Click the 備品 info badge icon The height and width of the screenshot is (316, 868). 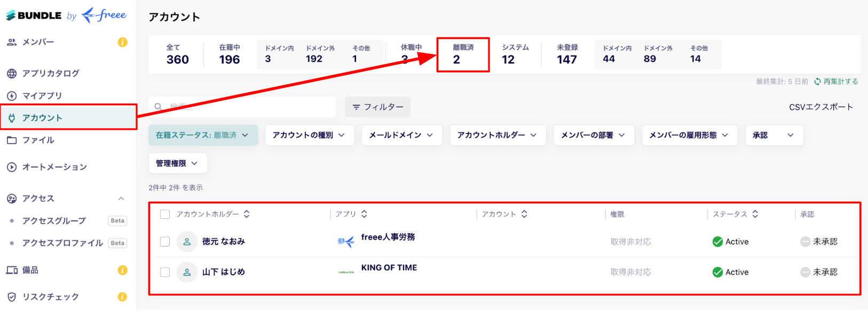click(122, 270)
